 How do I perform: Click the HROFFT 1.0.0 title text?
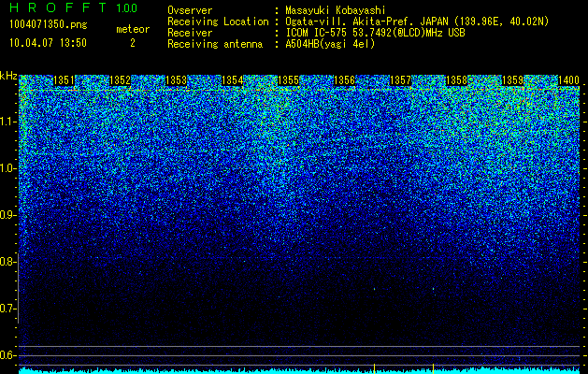click(x=73, y=7)
